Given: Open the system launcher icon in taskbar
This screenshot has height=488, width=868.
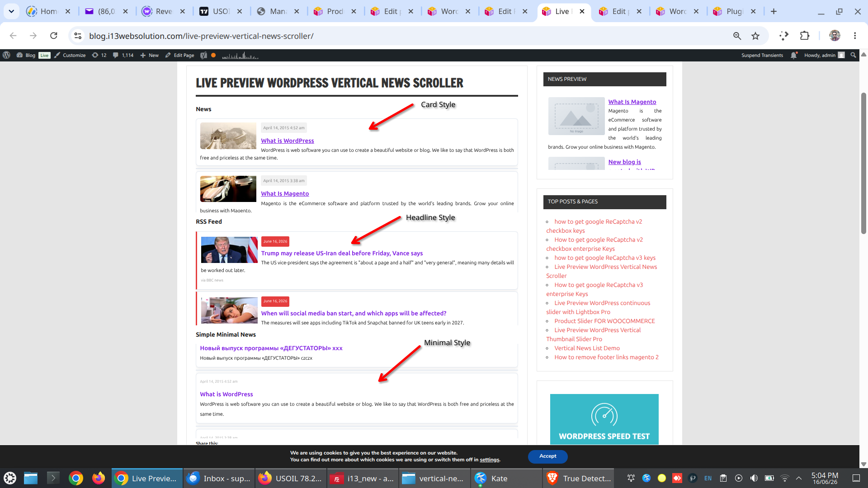Looking at the screenshot, I should (10, 478).
